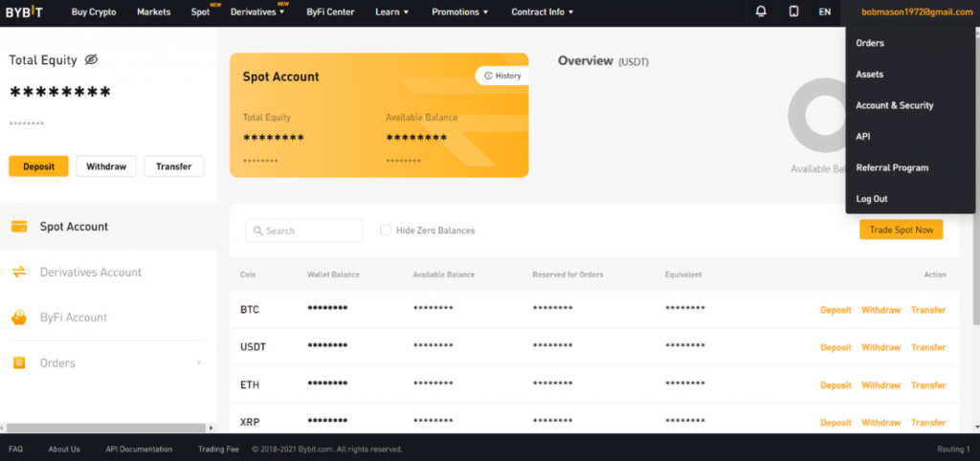Click the search magnifier icon
The width and height of the screenshot is (980, 461).
pyautogui.click(x=257, y=230)
